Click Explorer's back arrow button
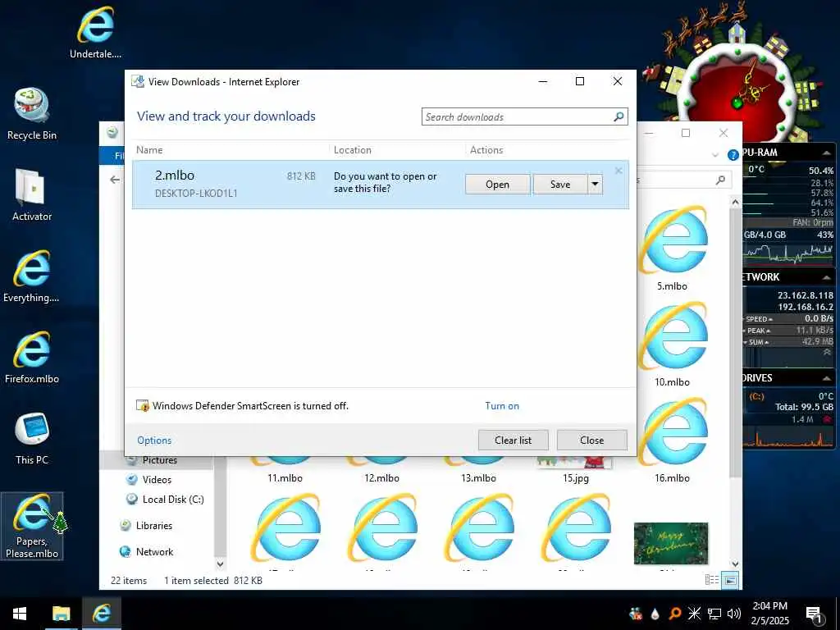 [x=115, y=180]
